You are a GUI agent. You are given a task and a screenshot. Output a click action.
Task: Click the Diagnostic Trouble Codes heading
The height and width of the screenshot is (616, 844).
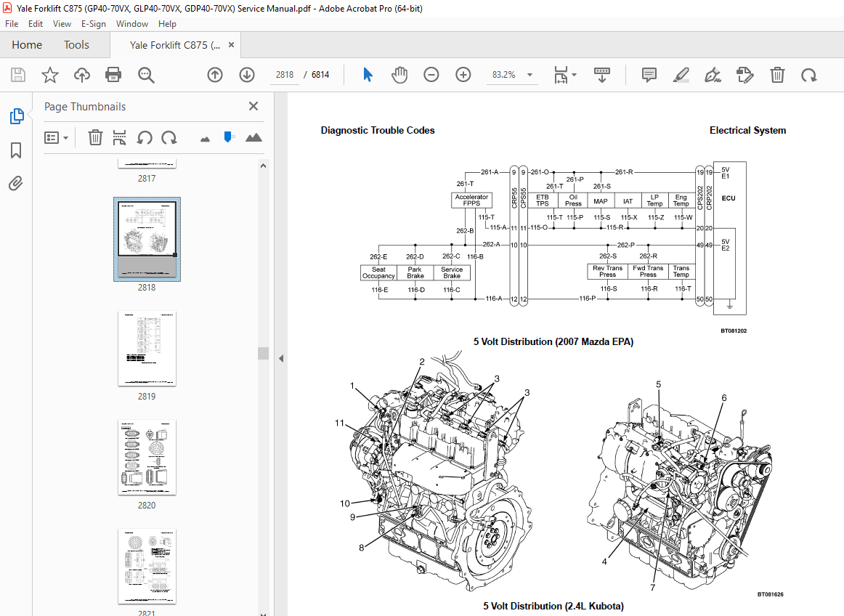pos(377,130)
